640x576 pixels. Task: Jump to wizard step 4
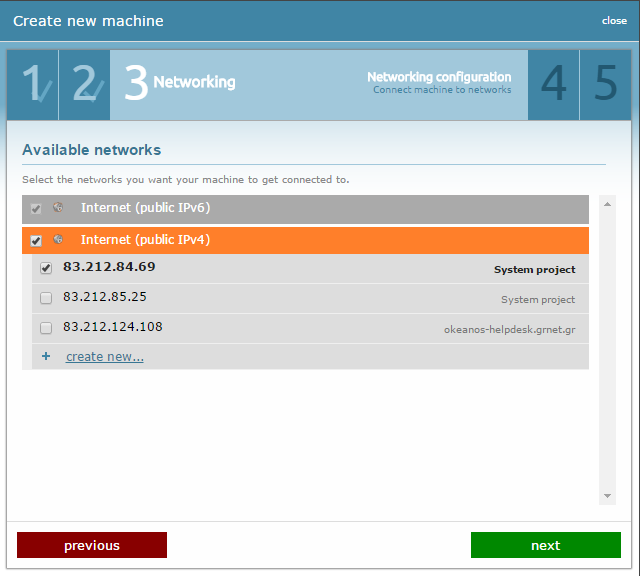click(x=553, y=85)
